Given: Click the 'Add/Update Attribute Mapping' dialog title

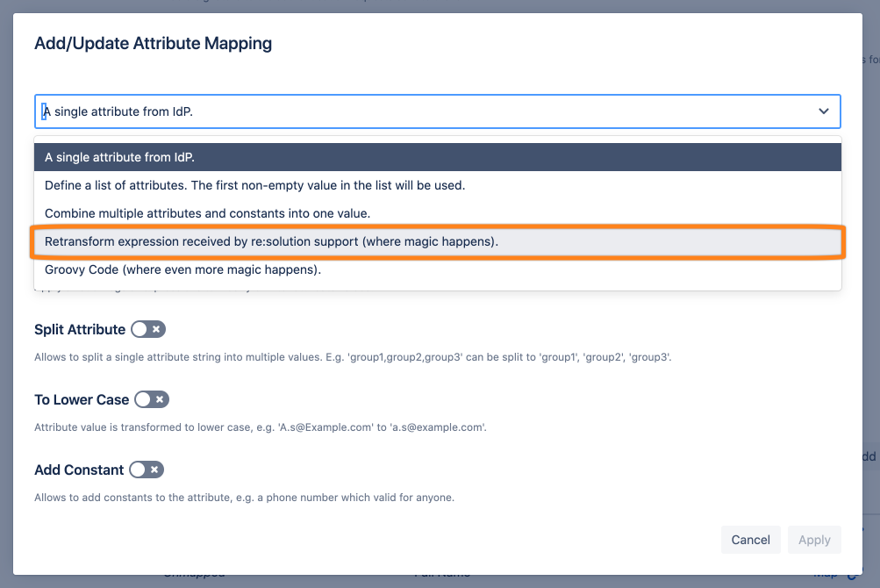Looking at the screenshot, I should pyautogui.click(x=153, y=43).
